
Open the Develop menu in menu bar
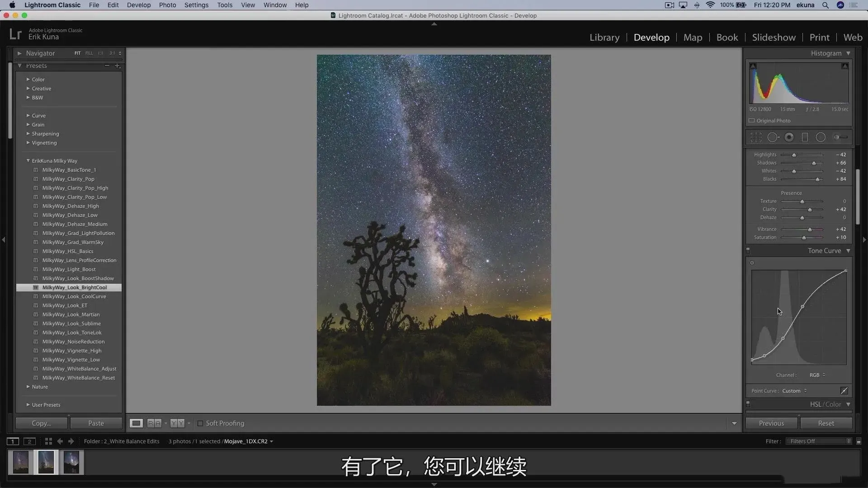tap(139, 5)
